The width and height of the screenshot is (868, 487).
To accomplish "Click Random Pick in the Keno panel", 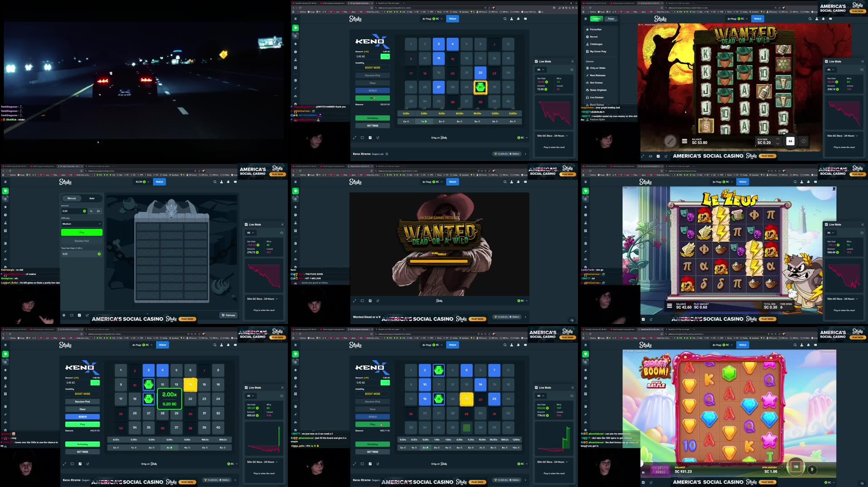I will (x=373, y=75).
